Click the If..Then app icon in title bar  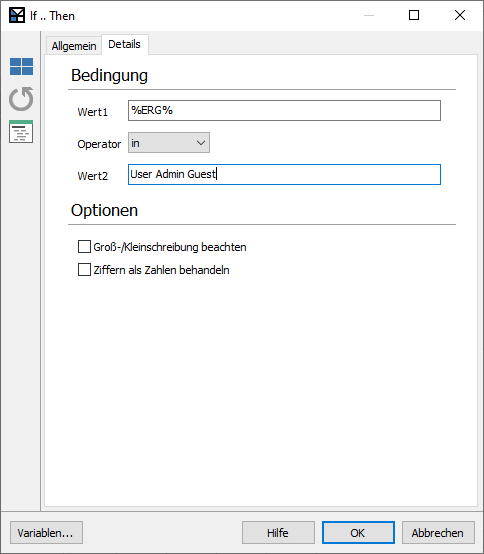[x=17, y=15]
